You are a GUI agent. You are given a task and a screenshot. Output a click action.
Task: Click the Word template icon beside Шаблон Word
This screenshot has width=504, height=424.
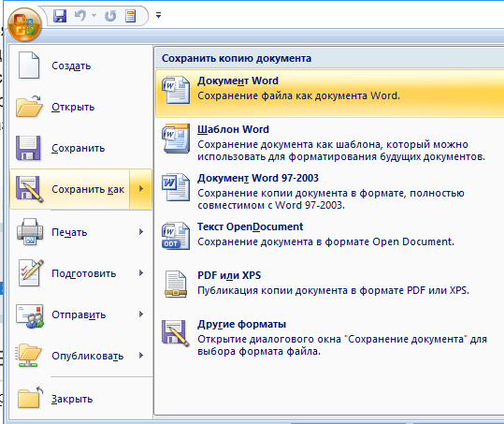pyautogui.click(x=176, y=139)
